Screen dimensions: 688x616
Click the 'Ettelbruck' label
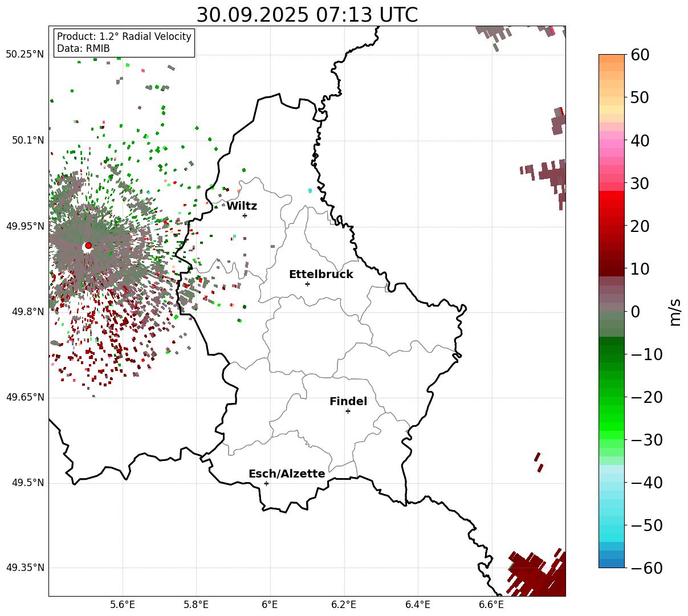click(321, 275)
